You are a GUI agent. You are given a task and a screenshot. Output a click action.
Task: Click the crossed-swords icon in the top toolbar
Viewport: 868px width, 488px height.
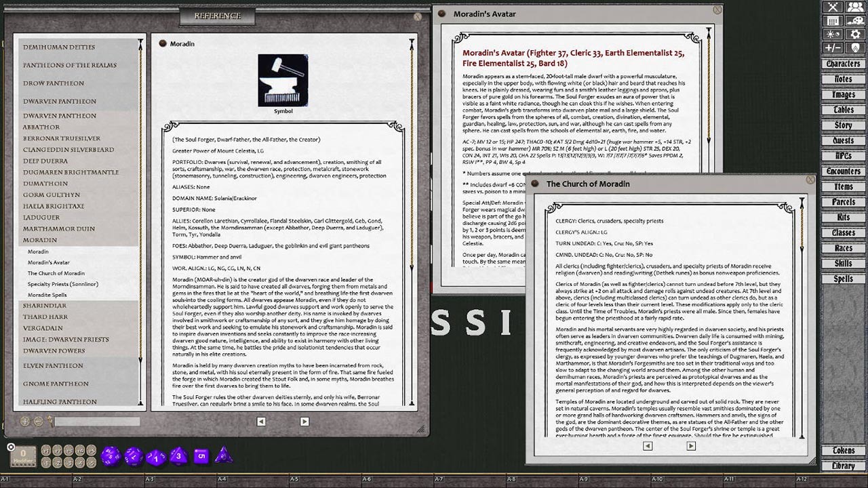833,7
